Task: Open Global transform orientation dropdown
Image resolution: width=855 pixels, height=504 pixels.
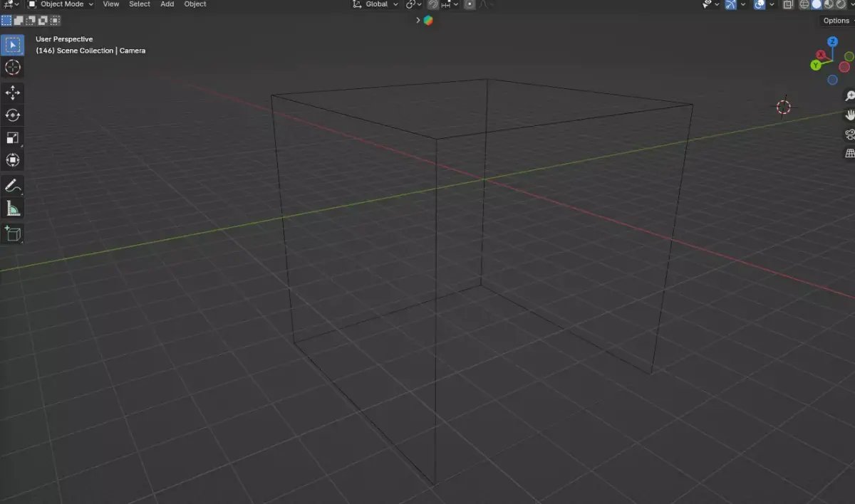Action: click(375, 4)
